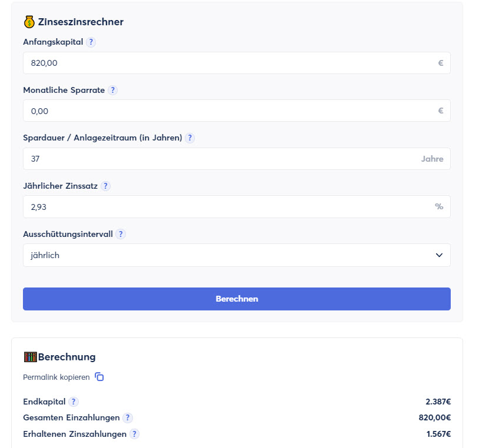This screenshot has width=499, height=448.
Task: Open the Ausschüttungsintervall dropdown set to jährlich
Action: (237, 255)
